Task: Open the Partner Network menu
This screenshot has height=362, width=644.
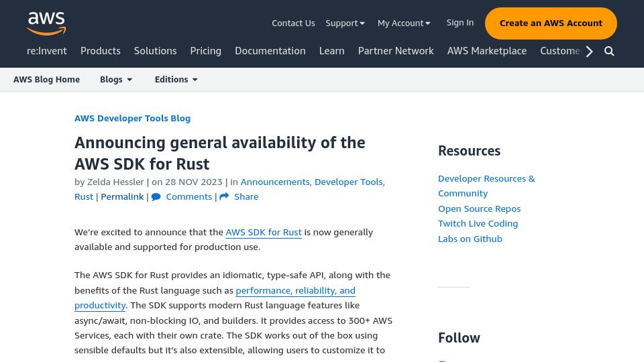Action: (x=396, y=51)
